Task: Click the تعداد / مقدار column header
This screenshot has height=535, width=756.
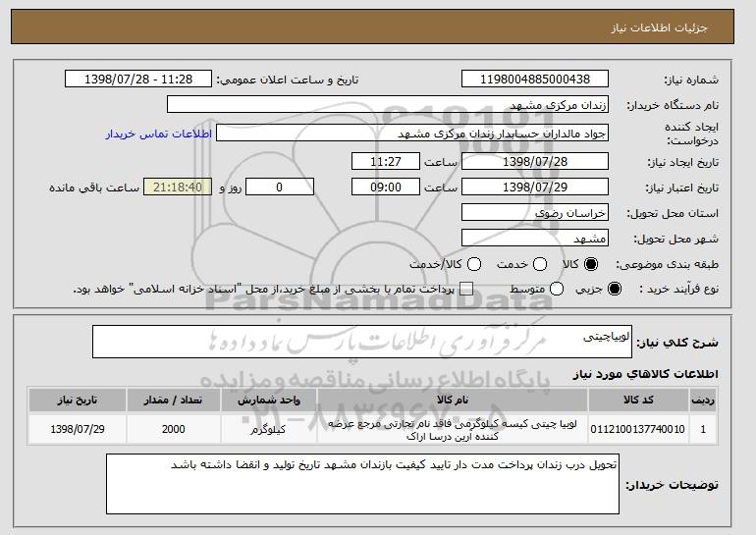Action: (x=174, y=401)
